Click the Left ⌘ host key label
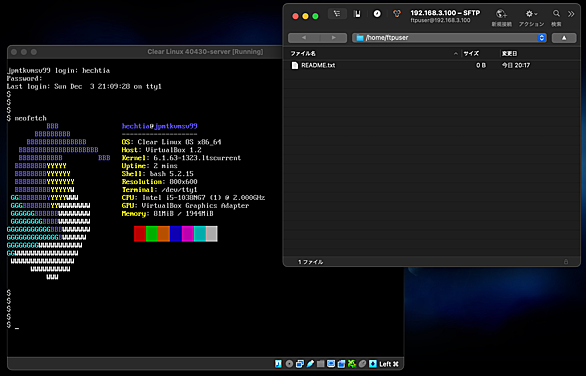 (x=389, y=364)
